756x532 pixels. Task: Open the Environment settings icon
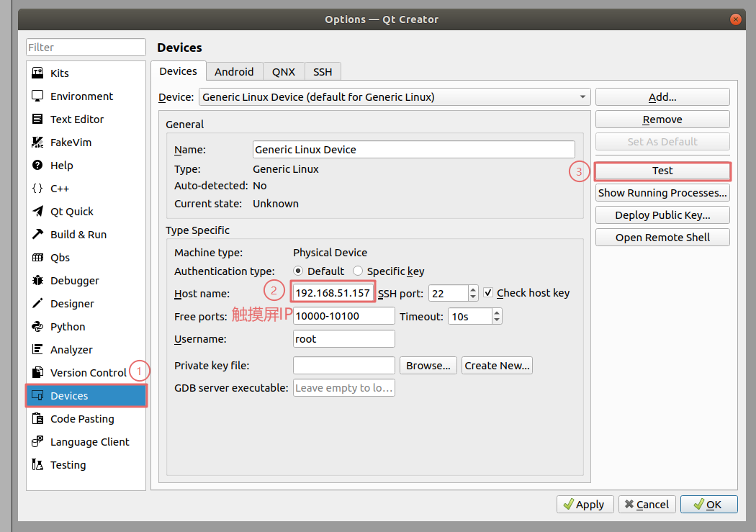tap(37, 96)
